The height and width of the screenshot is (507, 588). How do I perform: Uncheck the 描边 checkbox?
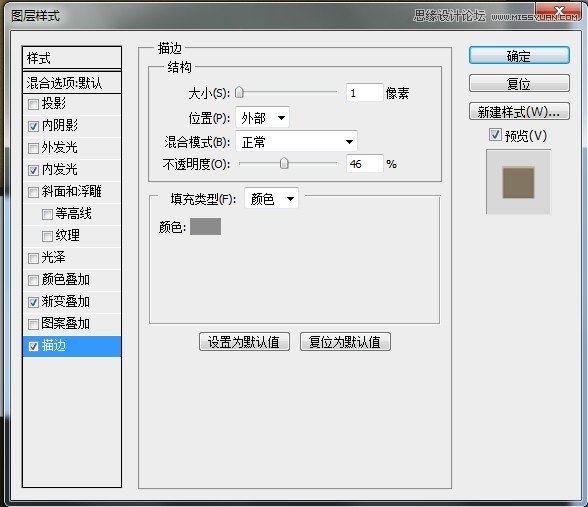point(33,346)
